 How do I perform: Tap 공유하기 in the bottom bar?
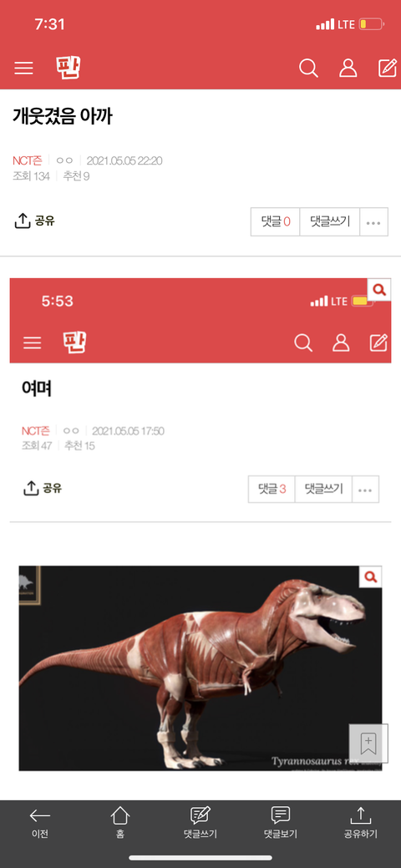point(361,823)
